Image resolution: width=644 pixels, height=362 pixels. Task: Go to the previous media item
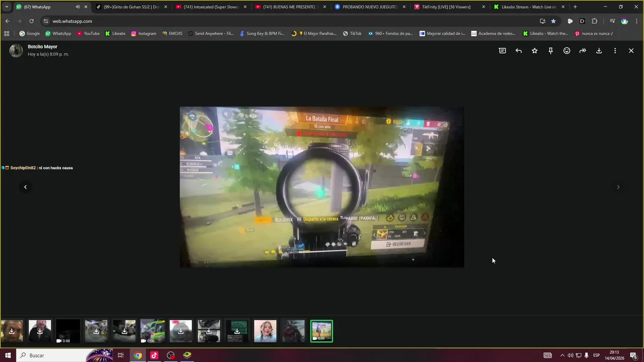point(25,187)
